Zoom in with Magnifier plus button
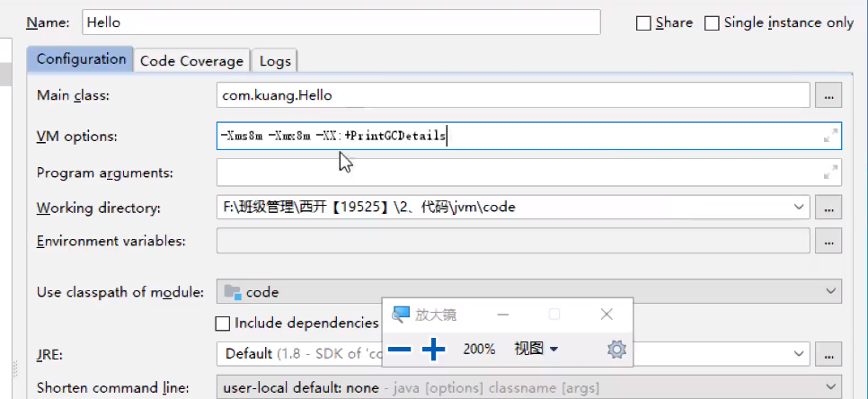 [433, 350]
